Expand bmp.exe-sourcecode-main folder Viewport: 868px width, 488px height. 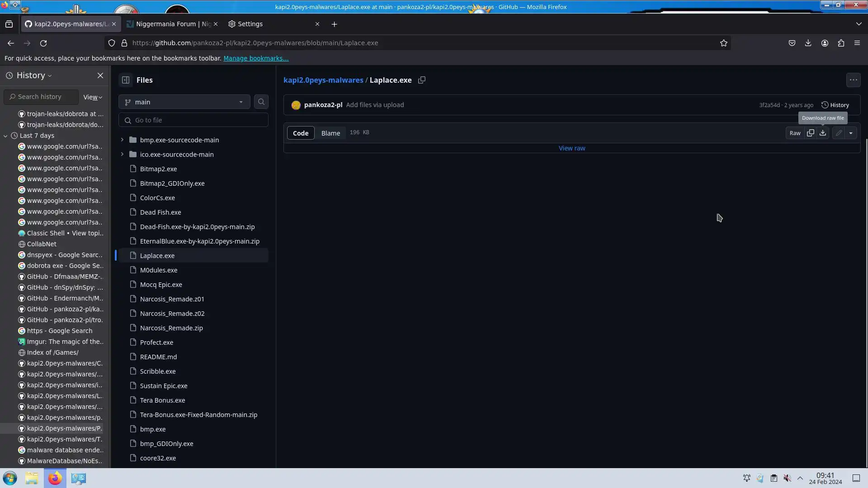tap(122, 140)
